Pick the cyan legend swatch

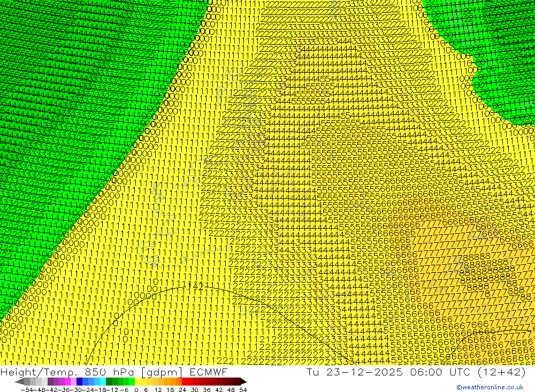[103, 382]
